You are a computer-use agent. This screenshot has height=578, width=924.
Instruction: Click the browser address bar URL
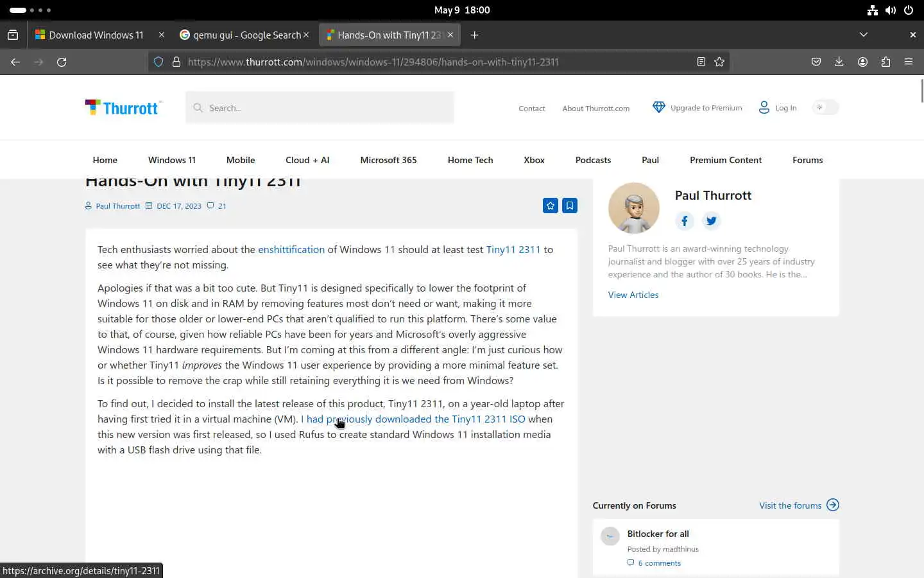pos(373,62)
